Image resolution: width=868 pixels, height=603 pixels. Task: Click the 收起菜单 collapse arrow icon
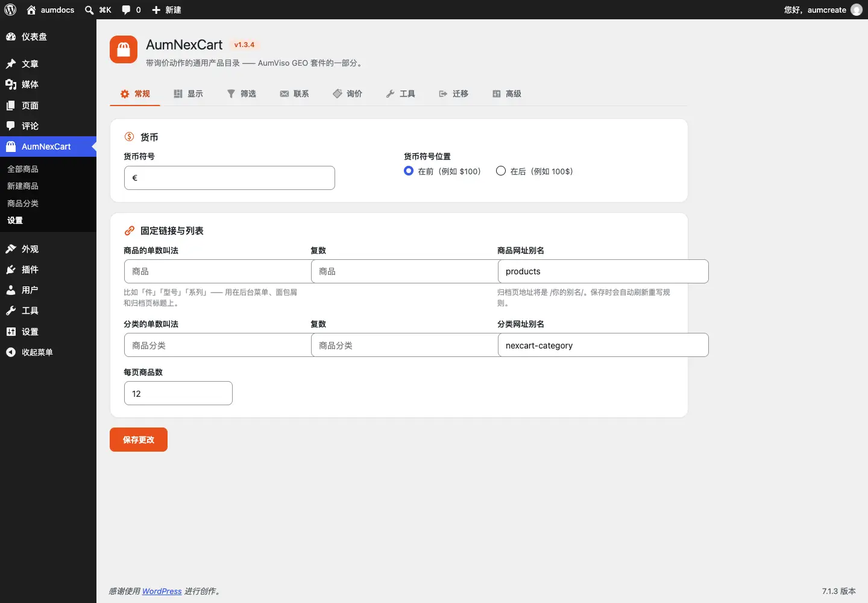point(11,352)
